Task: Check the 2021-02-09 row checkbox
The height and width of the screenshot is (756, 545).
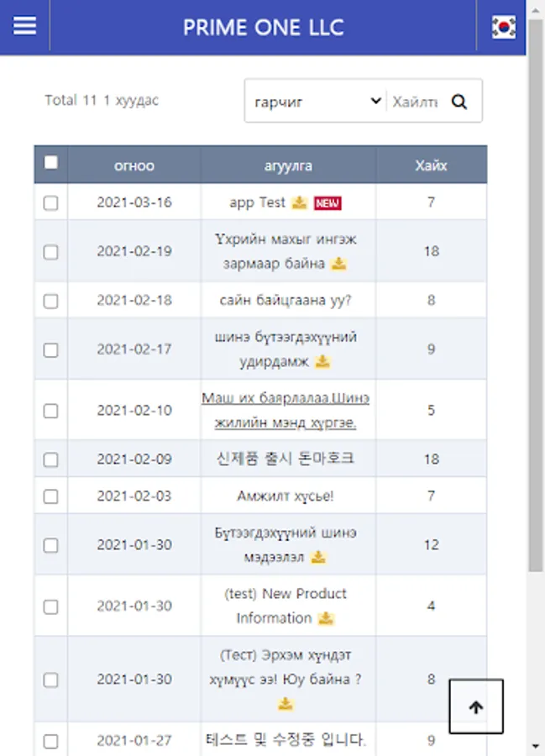Action: [50, 459]
